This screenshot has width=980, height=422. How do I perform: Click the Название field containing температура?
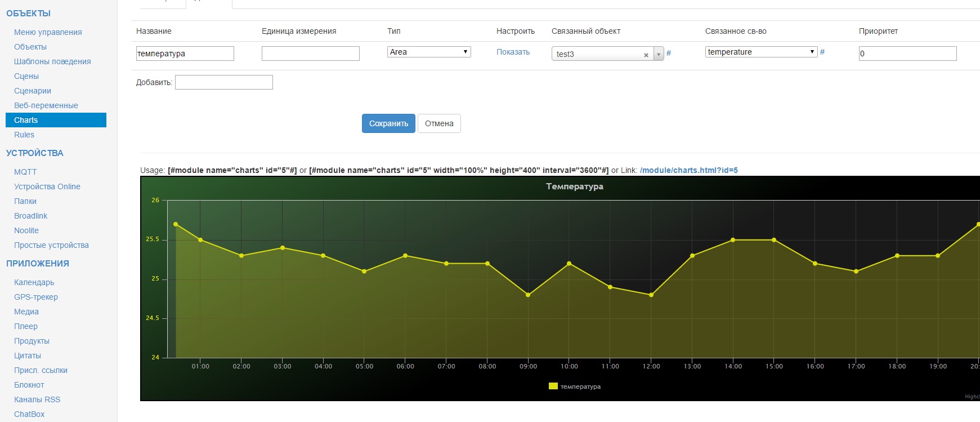tap(185, 54)
